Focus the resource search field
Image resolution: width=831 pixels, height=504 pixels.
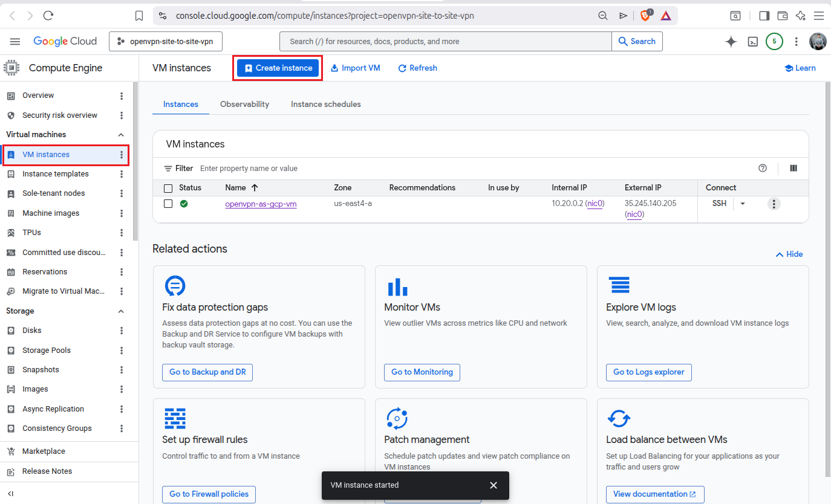click(x=446, y=42)
